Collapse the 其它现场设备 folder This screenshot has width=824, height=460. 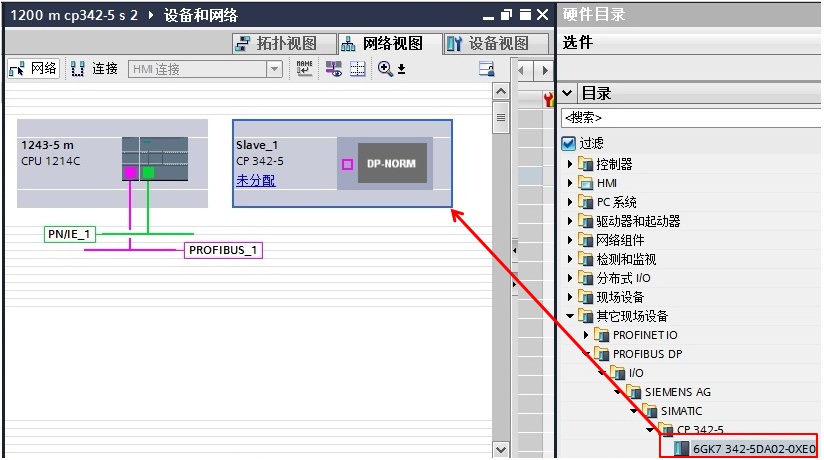point(570,316)
